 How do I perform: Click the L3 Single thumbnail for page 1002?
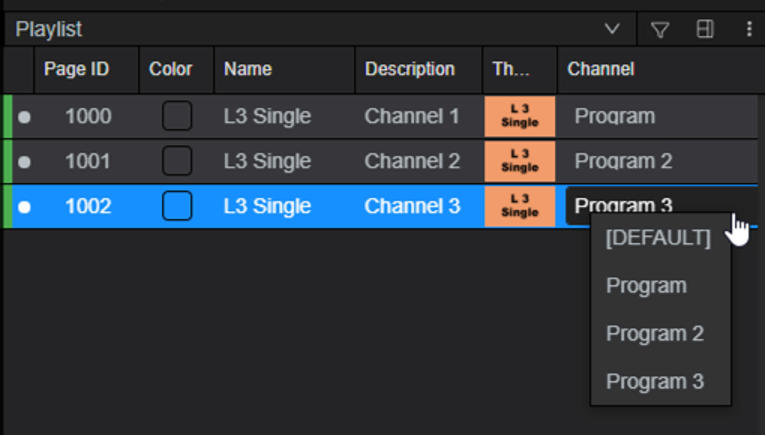click(519, 207)
